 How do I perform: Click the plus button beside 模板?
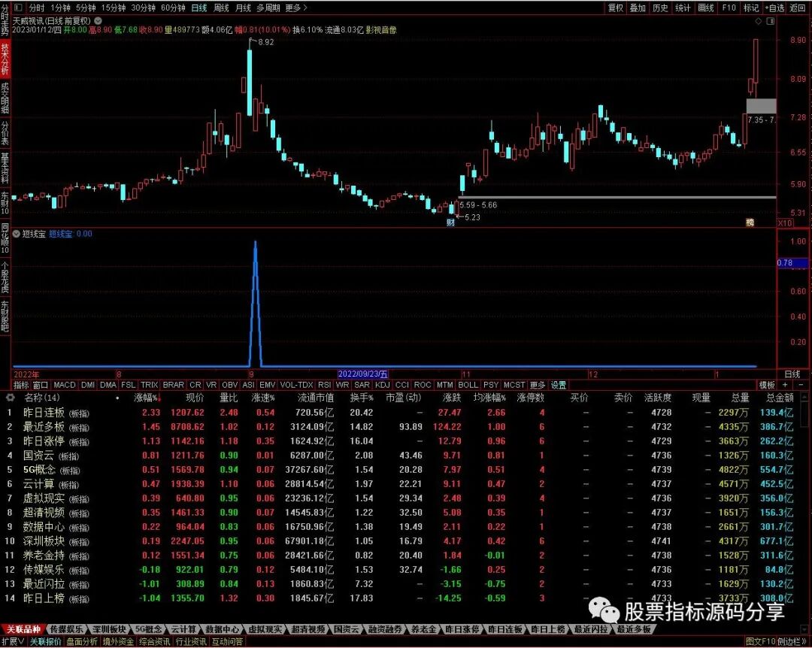[785, 385]
